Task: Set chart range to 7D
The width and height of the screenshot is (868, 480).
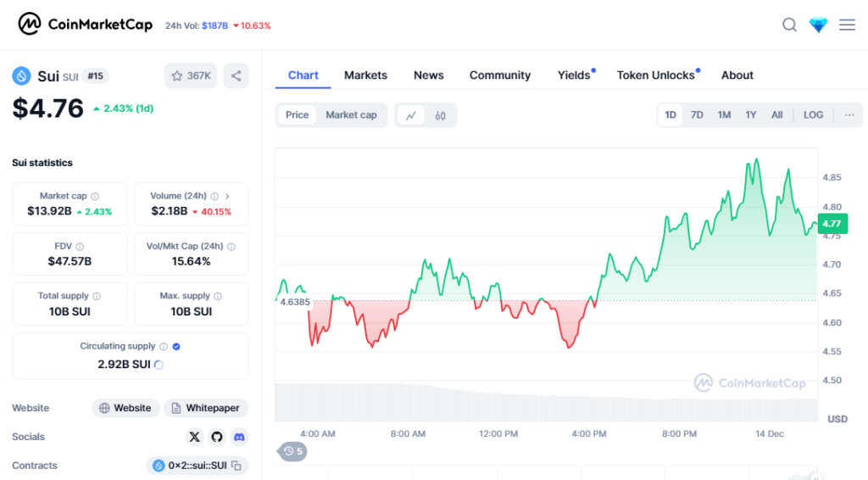Action: point(697,115)
